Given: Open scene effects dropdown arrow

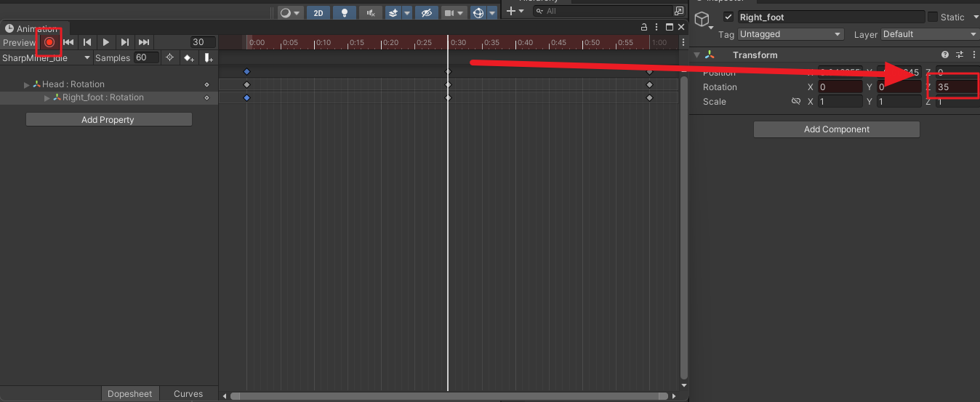Looking at the screenshot, I should 407,12.
